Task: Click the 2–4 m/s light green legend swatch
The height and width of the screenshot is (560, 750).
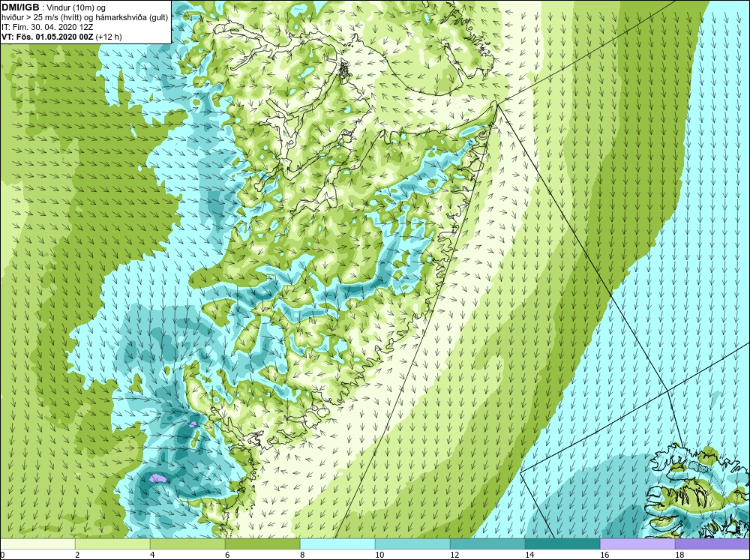Action: pyautogui.click(x=112, y=544)
